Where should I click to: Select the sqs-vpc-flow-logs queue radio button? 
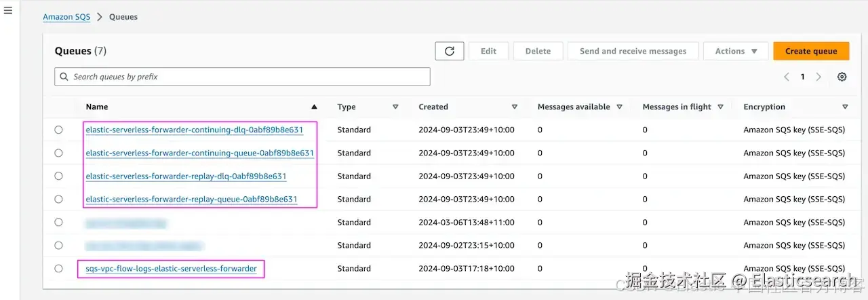58,268
